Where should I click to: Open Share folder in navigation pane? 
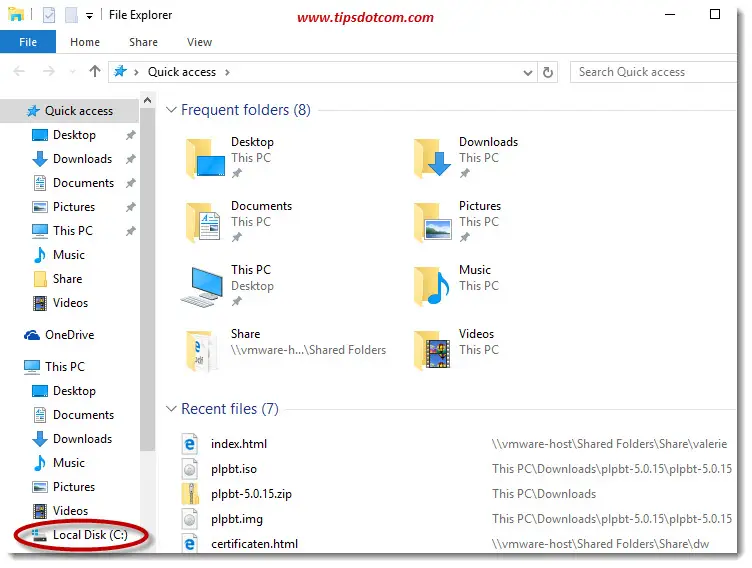coord(67,279)
